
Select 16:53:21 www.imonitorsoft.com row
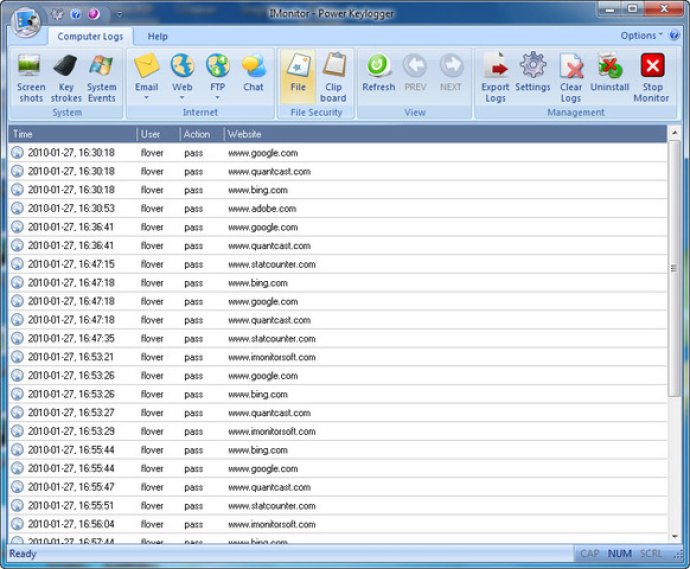[x=338, y=357]
